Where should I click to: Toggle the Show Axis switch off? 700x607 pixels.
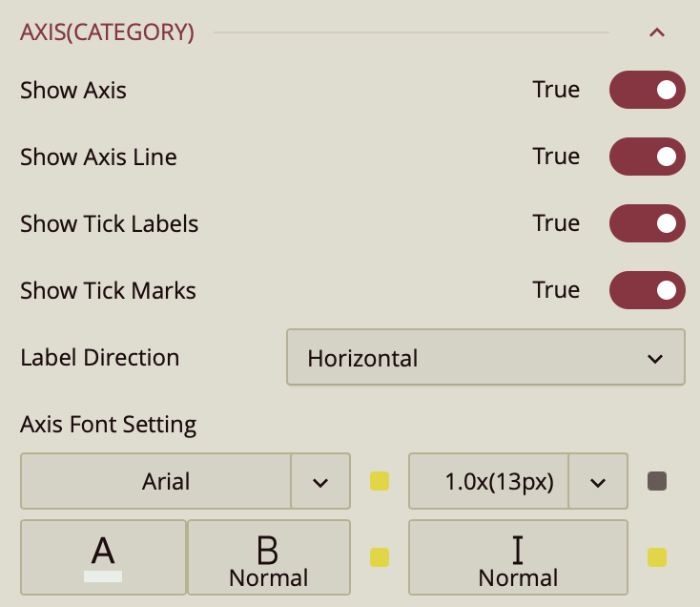pyautogui.click(x=648, y=90)
